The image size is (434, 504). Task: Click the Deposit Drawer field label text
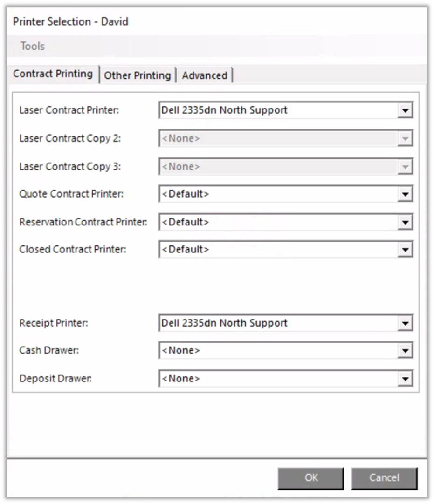55,379
